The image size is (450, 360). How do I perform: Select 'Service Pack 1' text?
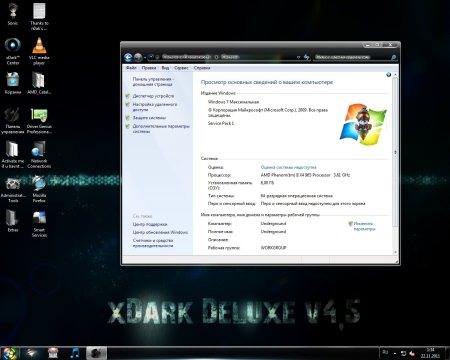pyautogui.click(x=221, y=123)
